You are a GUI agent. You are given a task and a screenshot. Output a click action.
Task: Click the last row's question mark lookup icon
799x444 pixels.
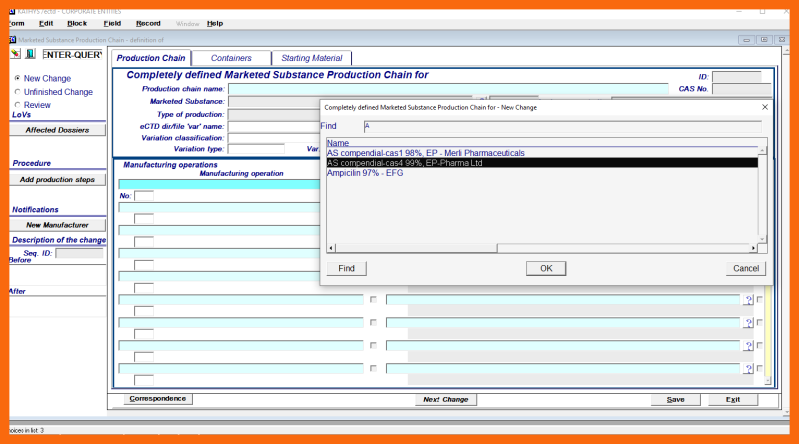tap(748, 369)
